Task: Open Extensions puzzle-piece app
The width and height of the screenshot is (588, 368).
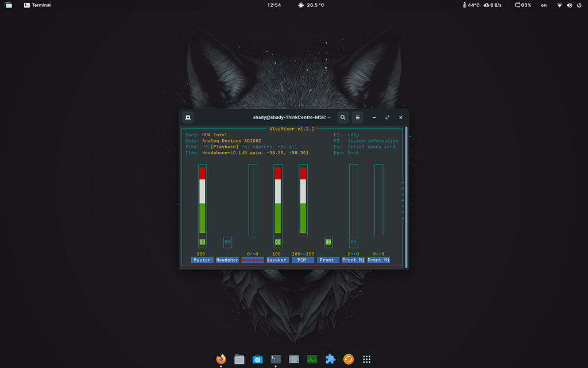Action: pos(330,359)
